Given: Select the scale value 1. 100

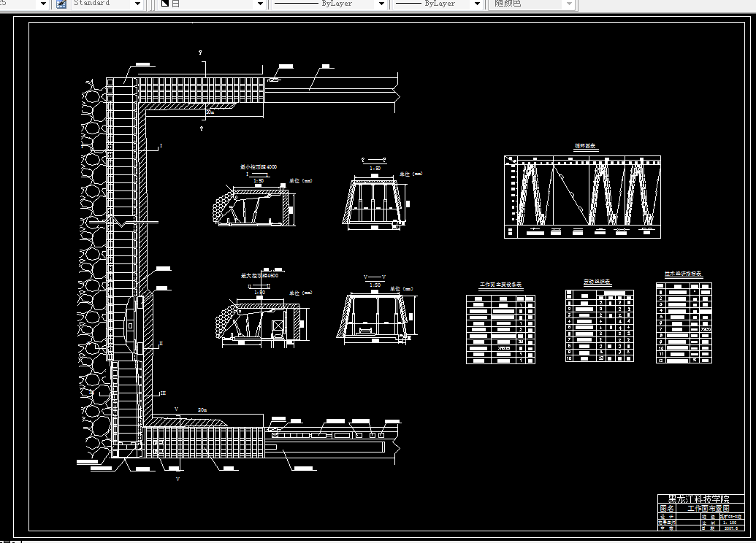Looking at the screenshot, I should point(730,523).
